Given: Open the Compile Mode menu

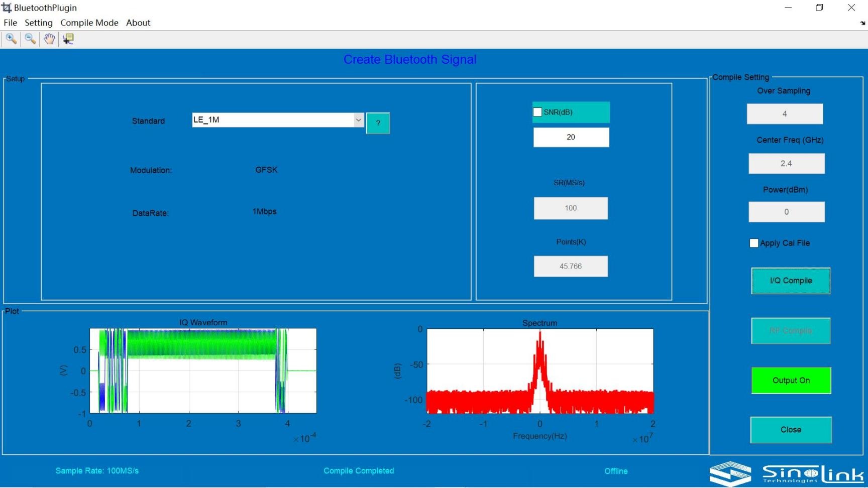Looking at the screenshot, I should (89, 23).
